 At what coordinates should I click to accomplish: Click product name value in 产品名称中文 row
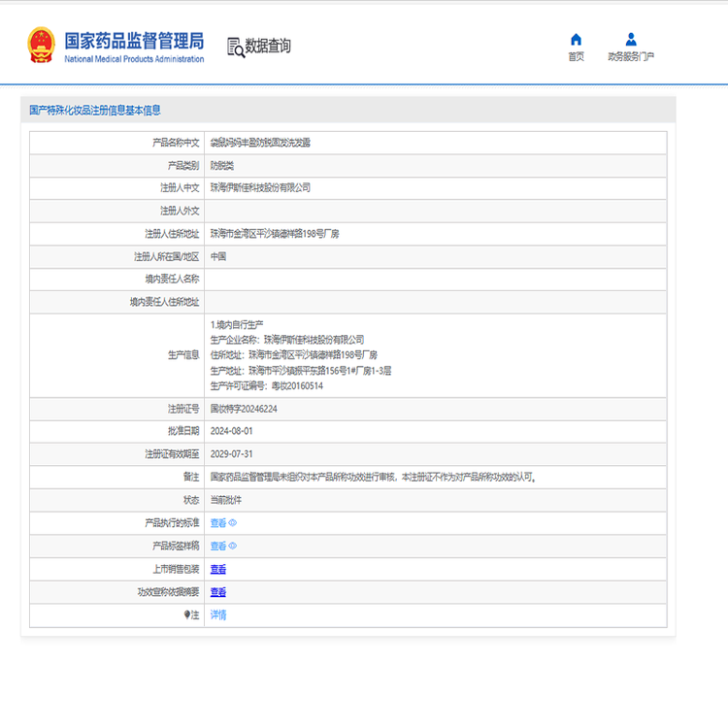point(260,143)
